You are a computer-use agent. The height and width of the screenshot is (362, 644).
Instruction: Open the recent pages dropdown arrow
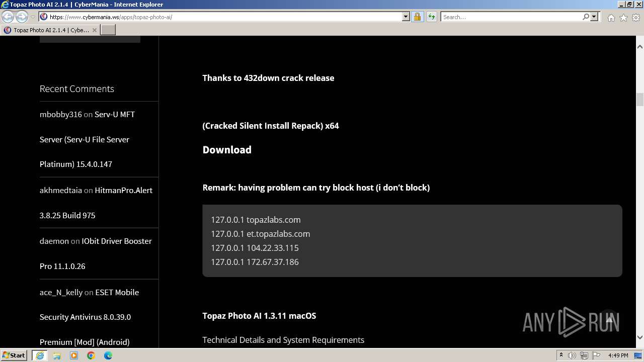coord(33,17)
